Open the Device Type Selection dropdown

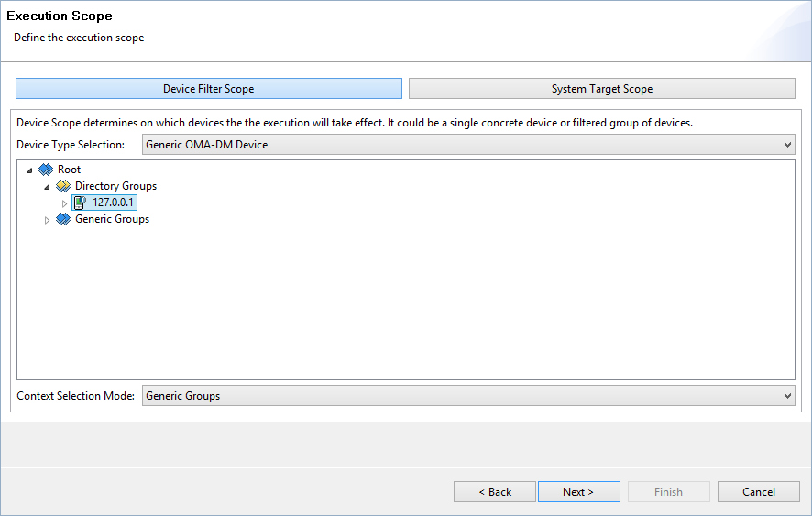[x=468, y=145]
